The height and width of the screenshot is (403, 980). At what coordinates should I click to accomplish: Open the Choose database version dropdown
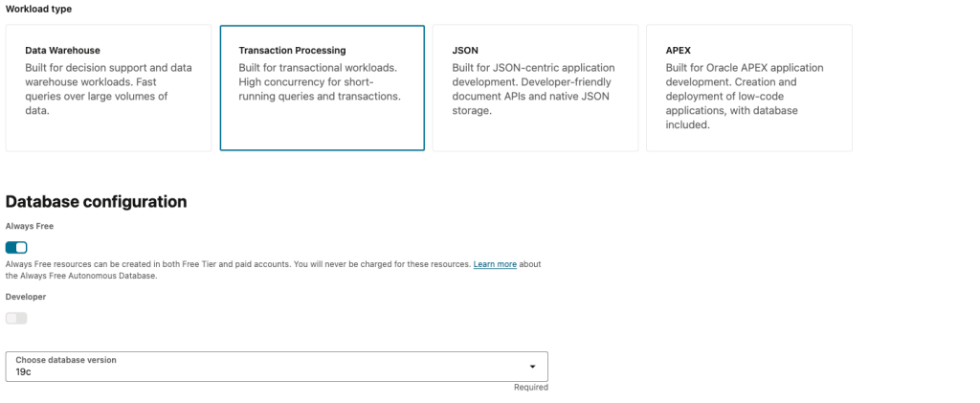click(x=277, y=366)
